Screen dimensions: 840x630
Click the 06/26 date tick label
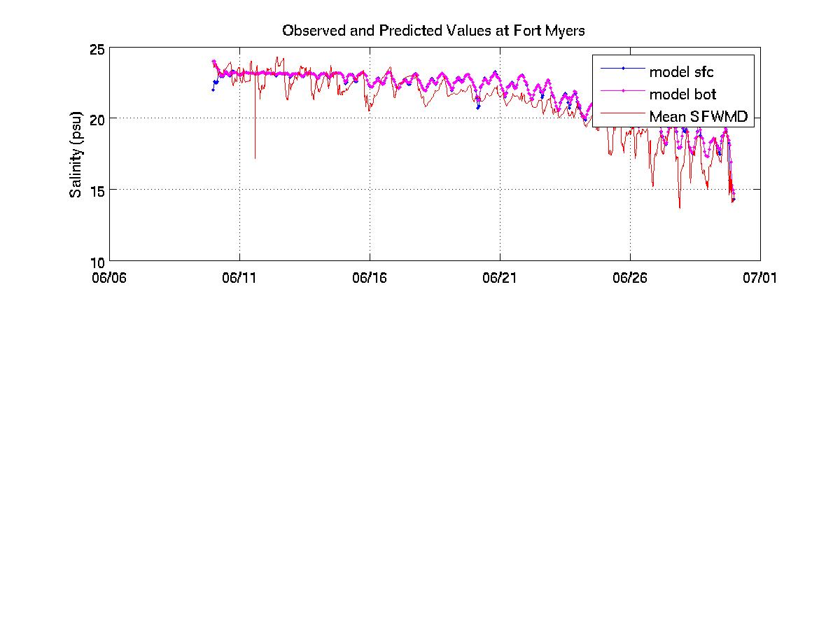[x=630, y=277]
